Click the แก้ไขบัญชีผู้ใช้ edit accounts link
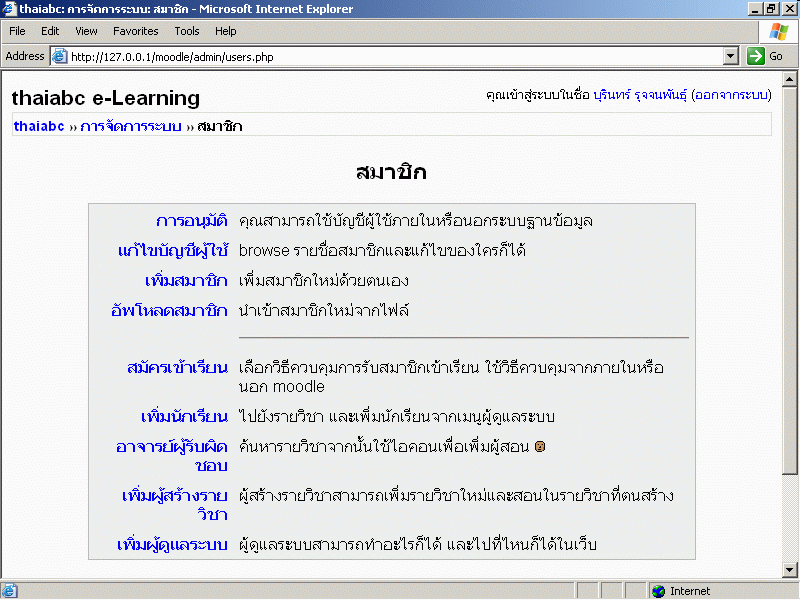Viewport: 800px width, 600px height. 172,251
